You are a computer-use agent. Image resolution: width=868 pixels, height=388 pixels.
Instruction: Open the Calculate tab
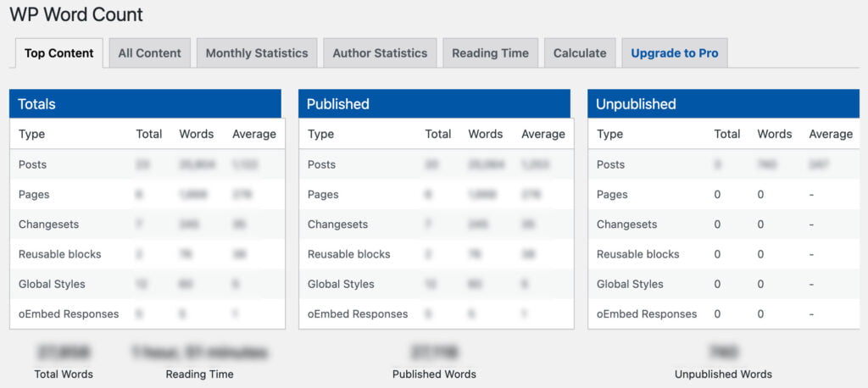coord(580,53)
